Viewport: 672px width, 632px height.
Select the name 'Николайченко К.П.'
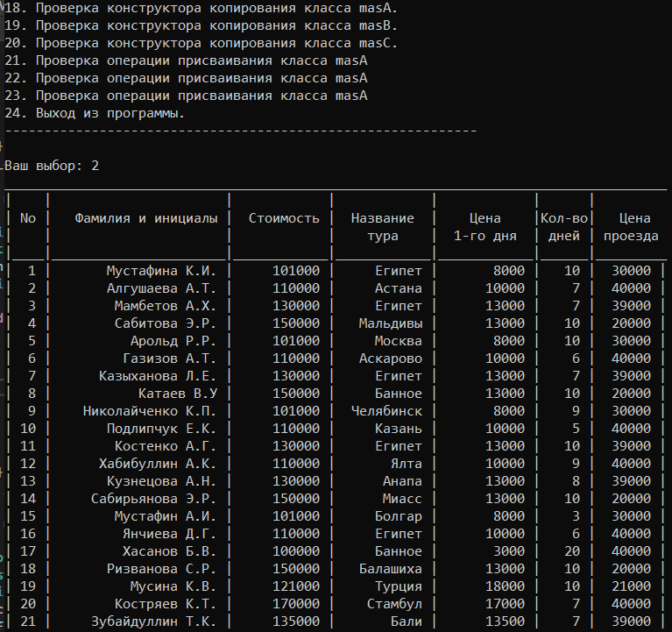[150, 412]
